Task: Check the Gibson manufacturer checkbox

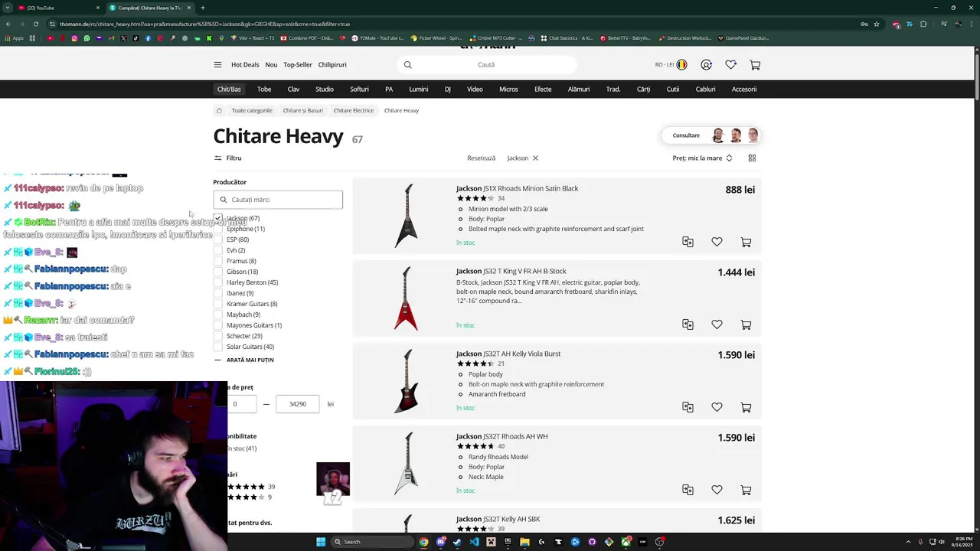Action: [218, 272]
